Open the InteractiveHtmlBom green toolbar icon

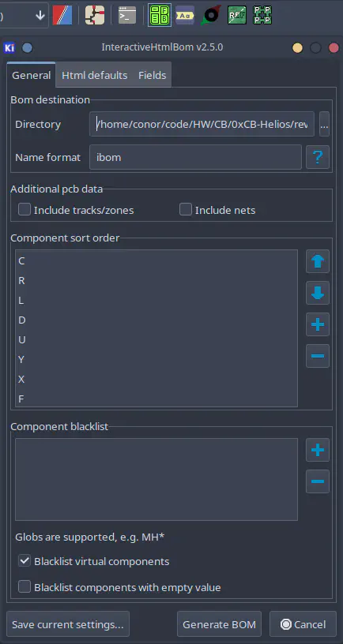160,16
